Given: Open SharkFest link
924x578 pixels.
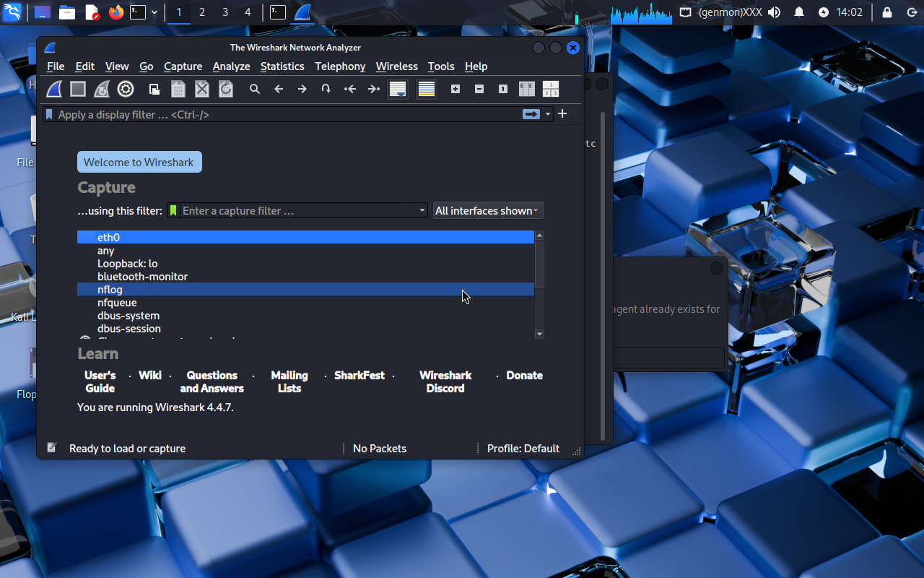Looking at the screenshot, I should 359,375.
